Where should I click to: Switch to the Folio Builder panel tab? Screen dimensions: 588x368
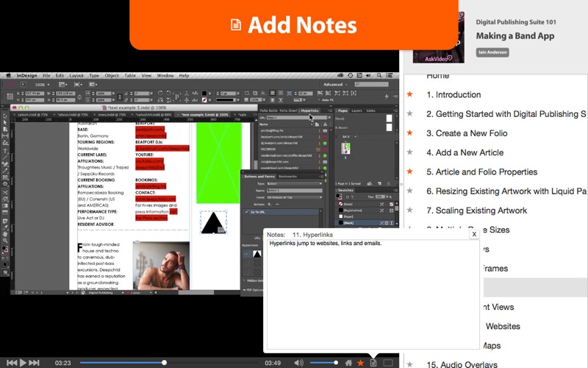(x=268, y=111)
